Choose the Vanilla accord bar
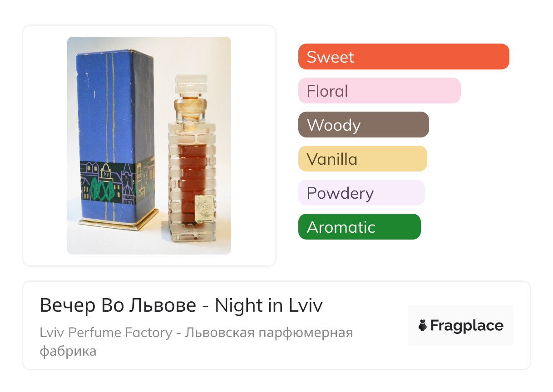This screenshot has width=553, height=392. [362, 159]
